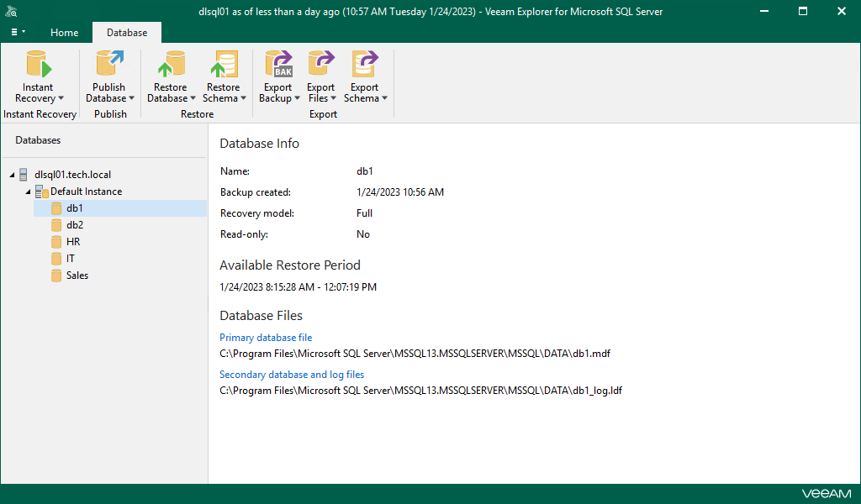This screenshot has width=861, height=504.
Task: Click the dlsql01.tech.local server icon
Action: click(23, 175)
